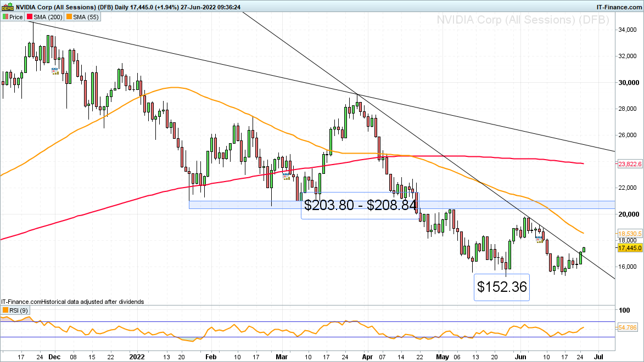This screenshot has height=362, width=644.
Task: Click the Dec date axis label
Action: tap(54, 357)
